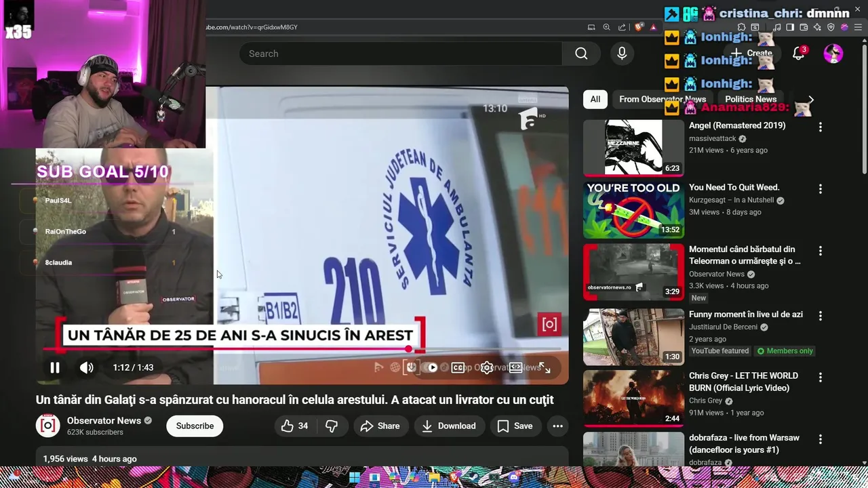Viewport: 868px width, 488px height.
Task: Click the browser URL address text
Action: point(252,27)
